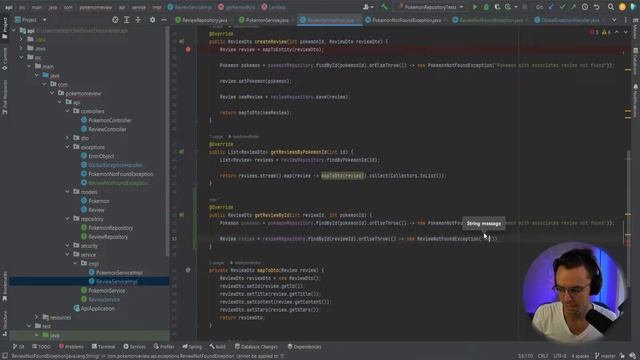
Task: Open the run configuration dropdown PokemonRepositoryTests
Action: click(x=431, y=7)
